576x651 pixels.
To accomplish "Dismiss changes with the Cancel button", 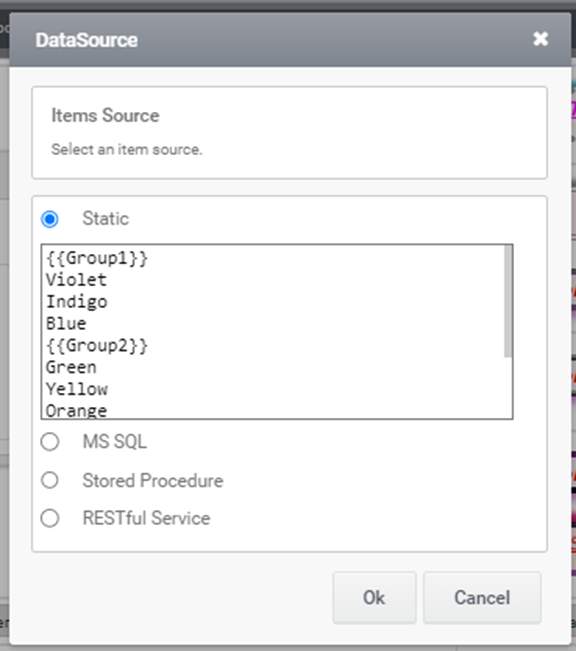I will pyautogui.click(x=482, y=598).
